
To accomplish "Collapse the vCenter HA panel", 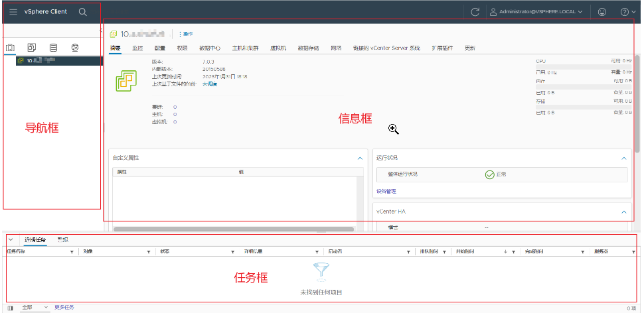I will [624, 212].
